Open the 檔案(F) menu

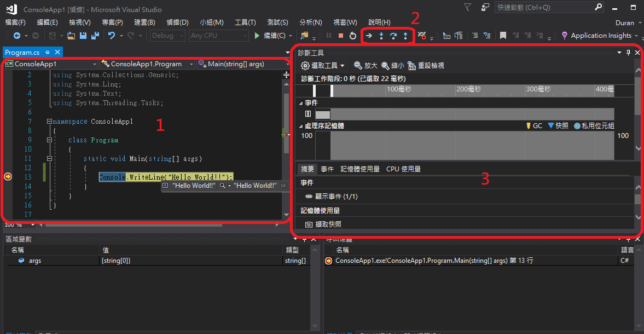pyautogui.click(x=15, y=22)
